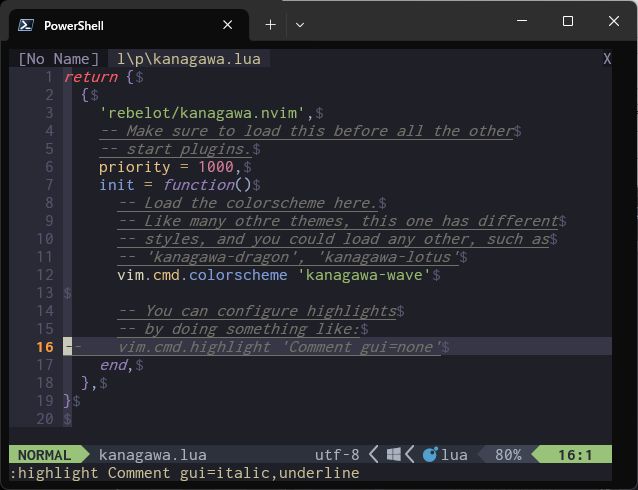Click the X to close vim tab
The image size is (638, 490).
(x=606, y=59)
